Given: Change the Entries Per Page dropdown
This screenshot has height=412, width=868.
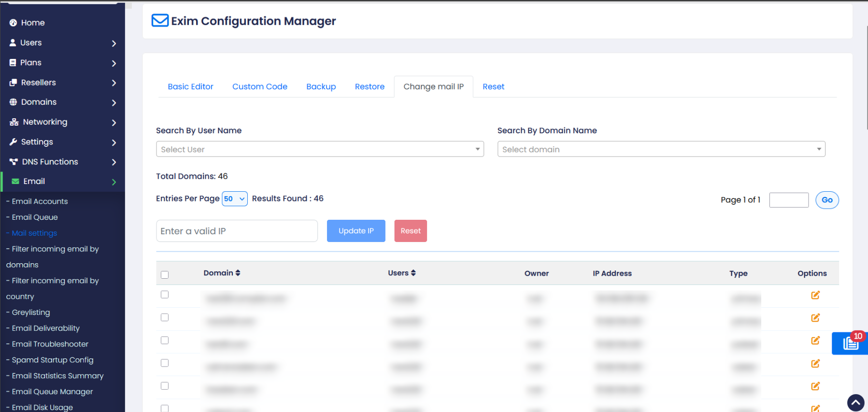Looking at the screenshot, I should click(x=234, y=199).
